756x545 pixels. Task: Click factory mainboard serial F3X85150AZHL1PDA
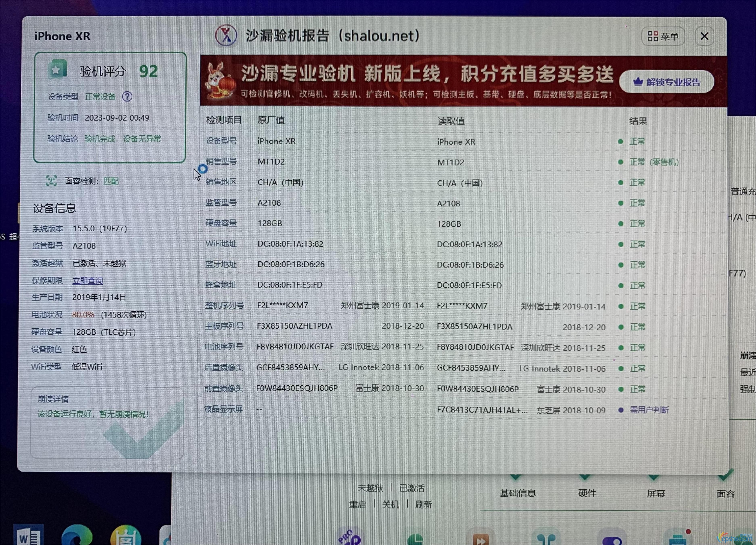[295, 326]
